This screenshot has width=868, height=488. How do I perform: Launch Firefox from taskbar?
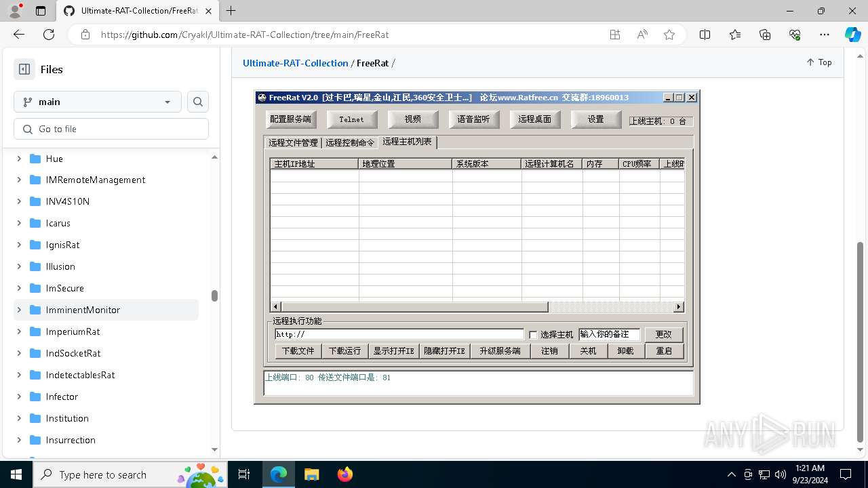[345, 474]
